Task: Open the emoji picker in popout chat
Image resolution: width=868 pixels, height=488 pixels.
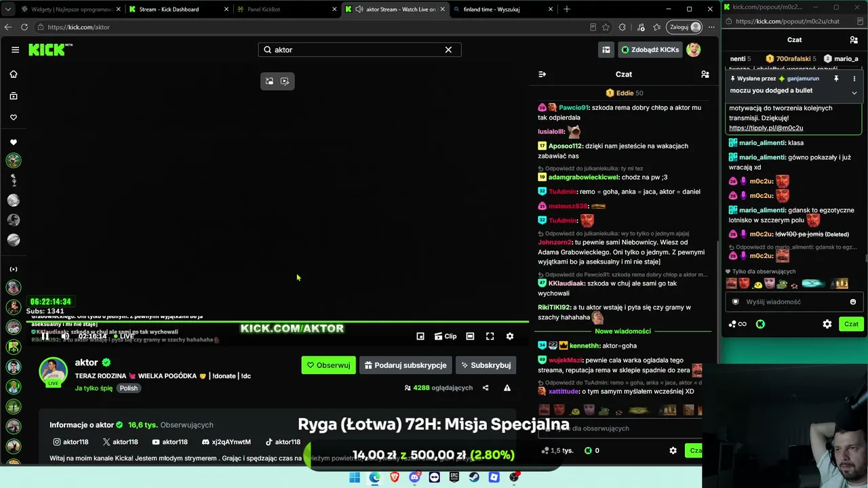Action: pos(853,302)
